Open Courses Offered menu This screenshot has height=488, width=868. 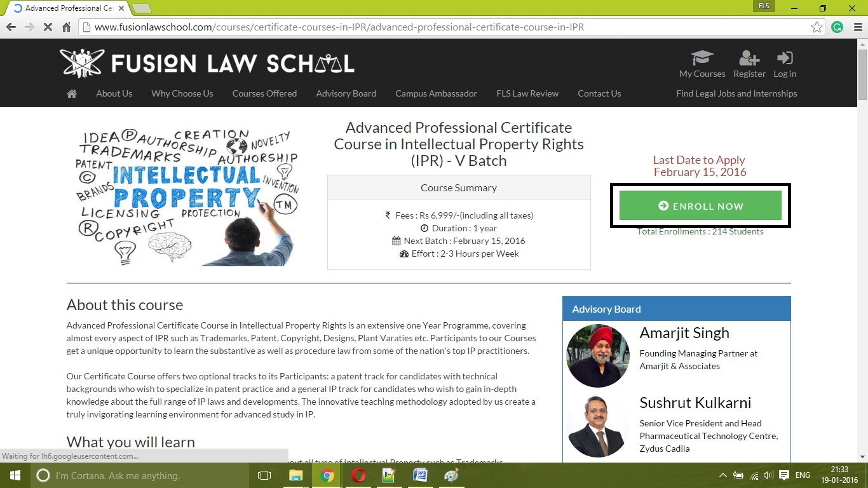click(x=264, y=93)
